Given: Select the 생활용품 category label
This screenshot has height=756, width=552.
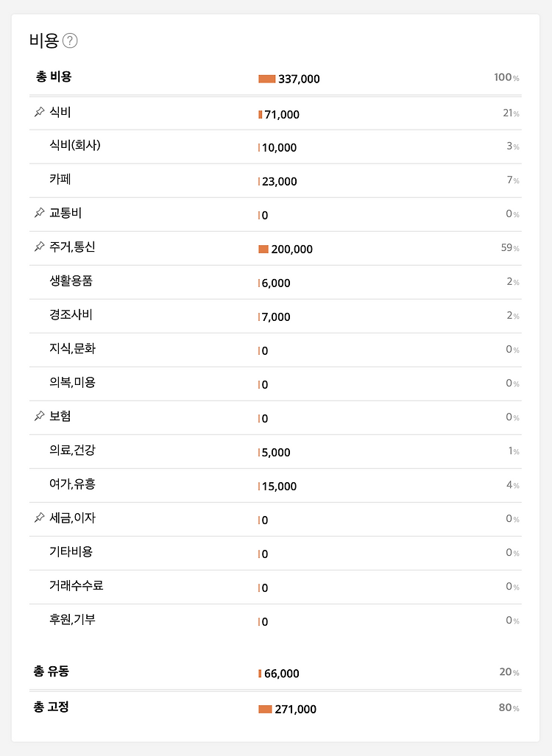Looking at the screenshot, I should tap(71, 280).
